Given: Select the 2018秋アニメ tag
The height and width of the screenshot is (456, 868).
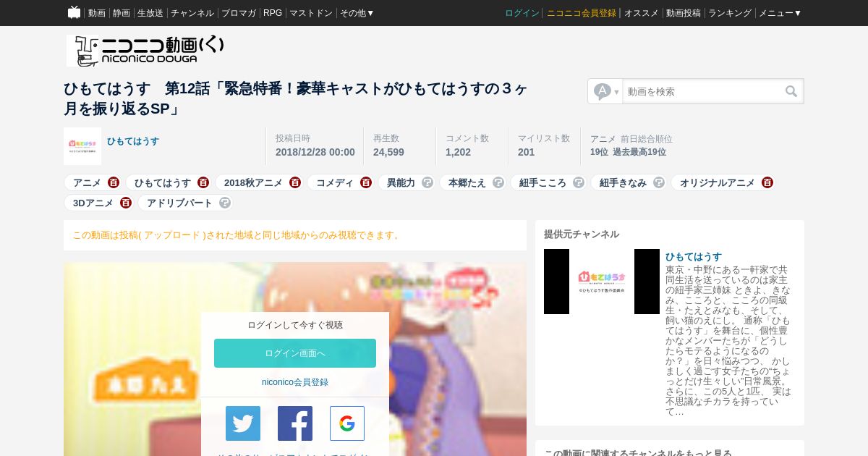Looking at the screenshot, I should [253, 182].
